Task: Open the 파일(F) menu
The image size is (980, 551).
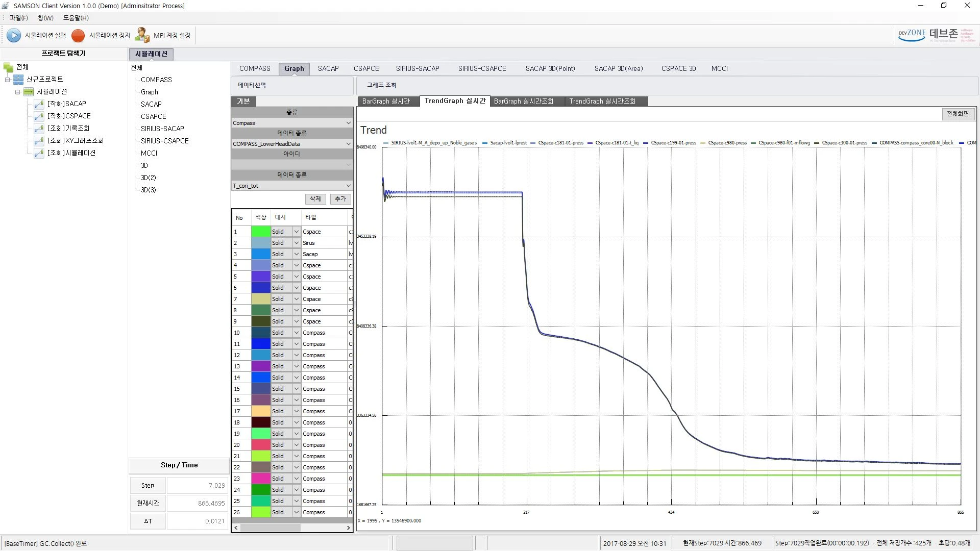Action: (19, 18)
